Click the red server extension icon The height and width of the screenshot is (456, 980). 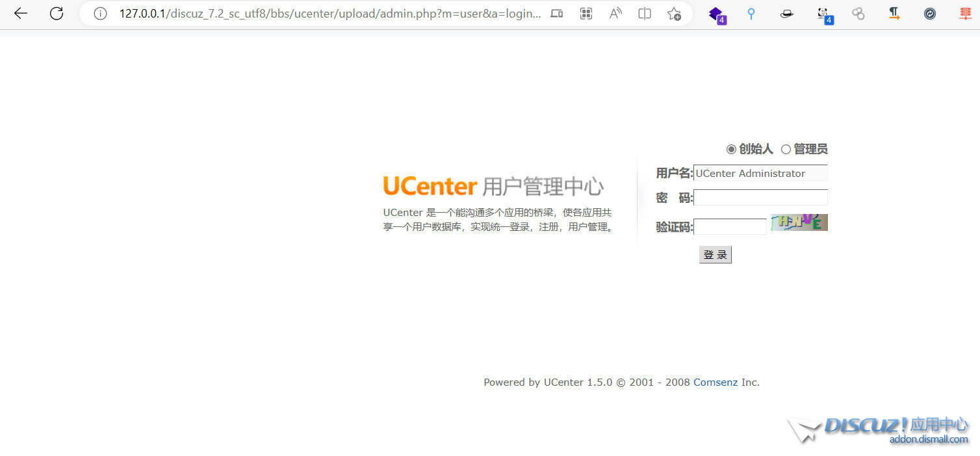coord(965,13)
